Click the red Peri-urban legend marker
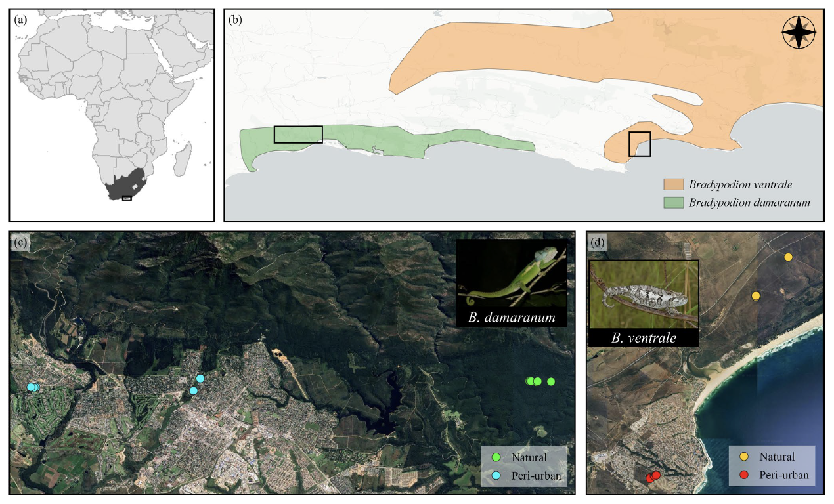 tap(745, 474)
